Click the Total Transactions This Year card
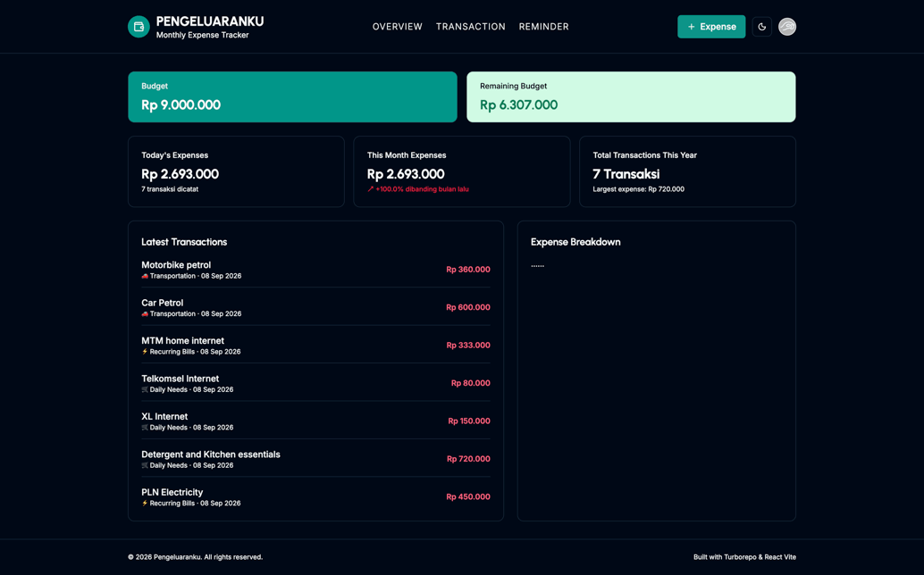This screenshot has height=575, width=924. click(x=688, y=171)
